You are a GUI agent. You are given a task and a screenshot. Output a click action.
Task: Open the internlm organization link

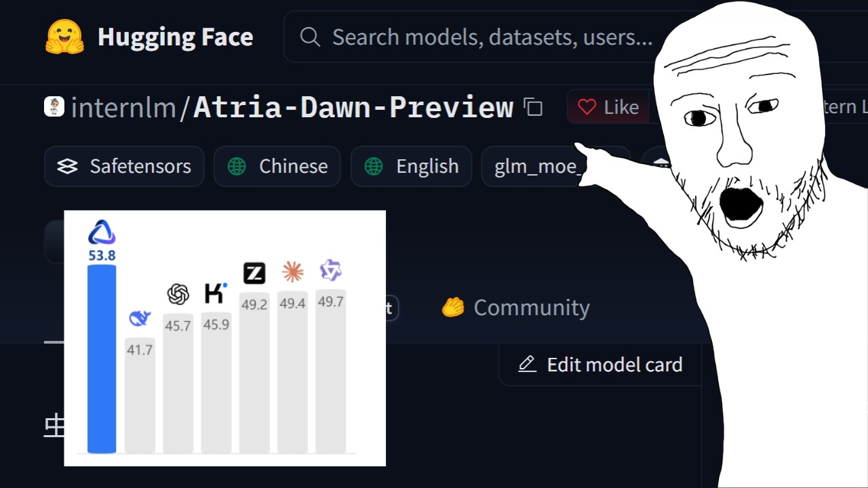123,107
